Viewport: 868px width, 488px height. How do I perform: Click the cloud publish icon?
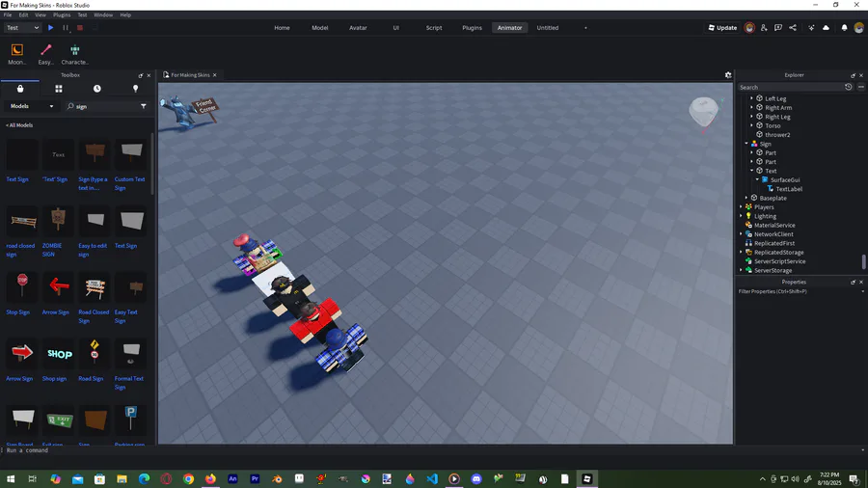pyautogui.click(x=826, y=28)
